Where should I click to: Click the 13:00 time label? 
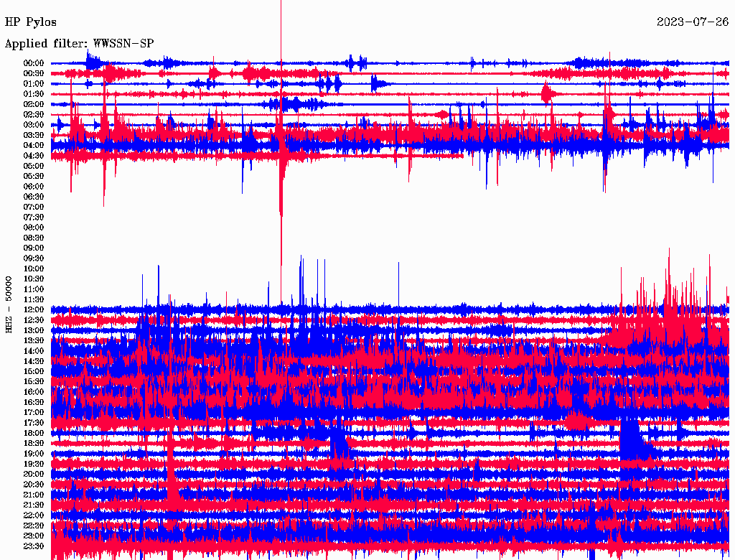pyautogui.click(x=34, y=330)
